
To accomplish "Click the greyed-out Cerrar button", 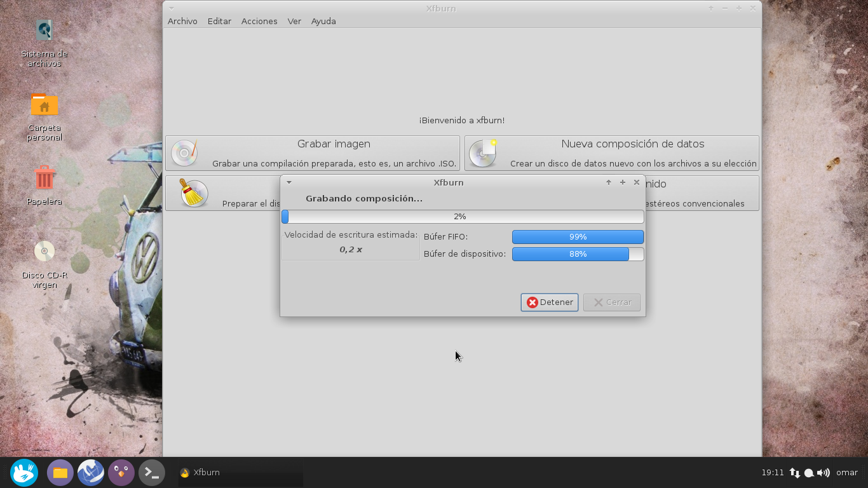I will [x=612, y=302].
